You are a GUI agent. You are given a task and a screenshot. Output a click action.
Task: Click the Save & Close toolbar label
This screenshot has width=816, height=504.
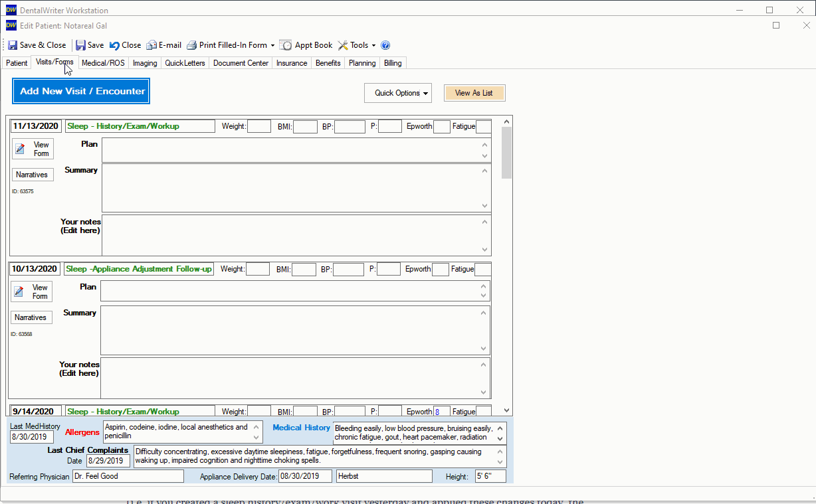43,45
